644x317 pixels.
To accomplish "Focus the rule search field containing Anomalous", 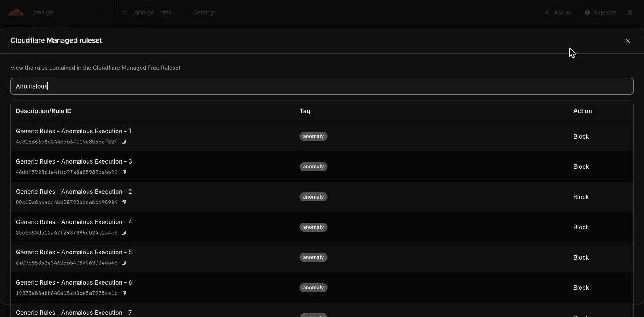I will (322, 86).
